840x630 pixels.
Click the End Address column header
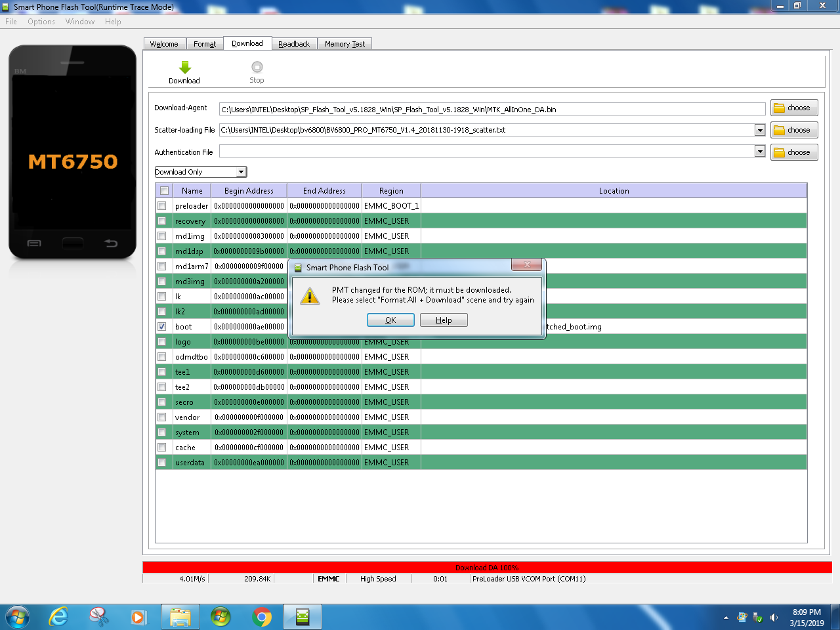coord(324,191)
